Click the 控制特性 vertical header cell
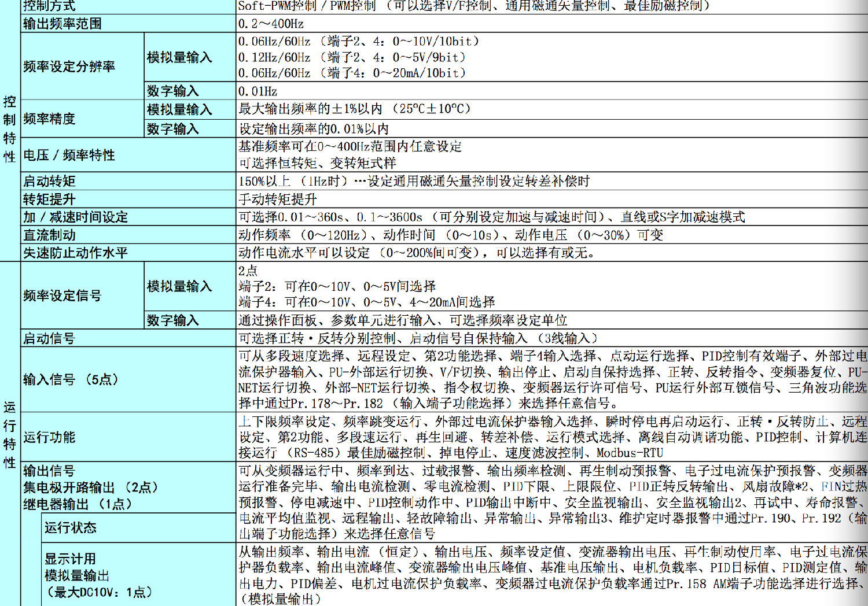The width and height of the screenshot is (868, 606). [x=10, y=130]
